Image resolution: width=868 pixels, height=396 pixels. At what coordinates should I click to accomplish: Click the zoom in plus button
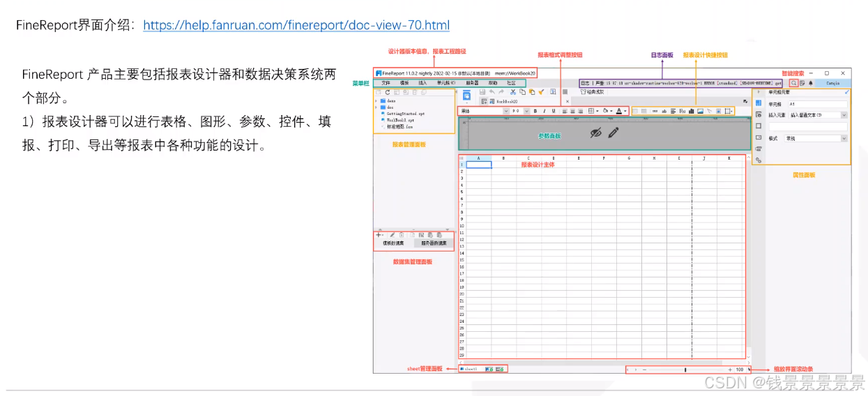pos(730,370)
